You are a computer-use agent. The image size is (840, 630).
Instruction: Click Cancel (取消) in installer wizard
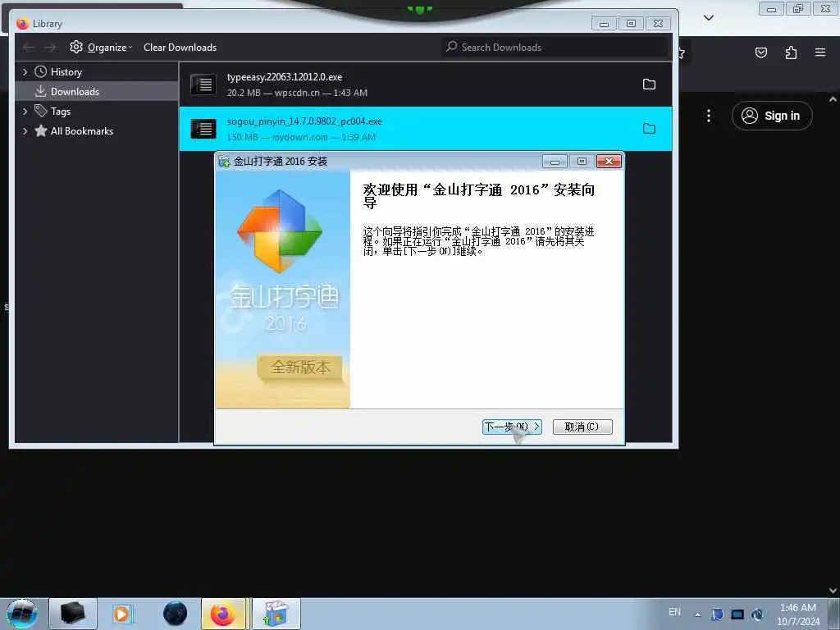(582, 427)
